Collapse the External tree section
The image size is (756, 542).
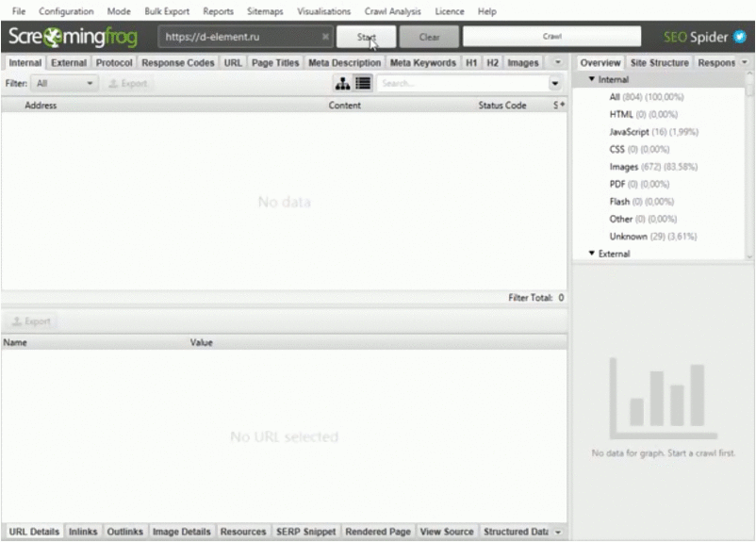tap(592, 254)
